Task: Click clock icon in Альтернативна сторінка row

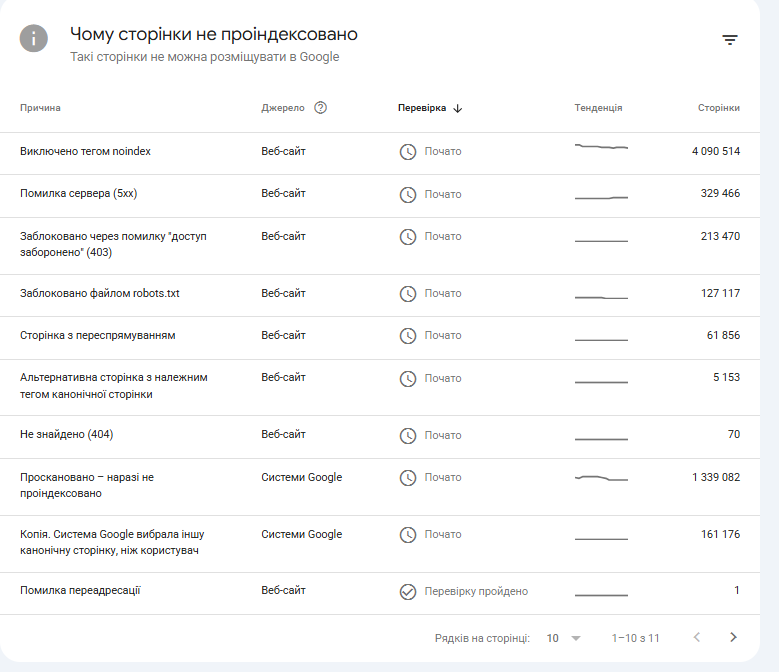Action: (x=408, y=378)
